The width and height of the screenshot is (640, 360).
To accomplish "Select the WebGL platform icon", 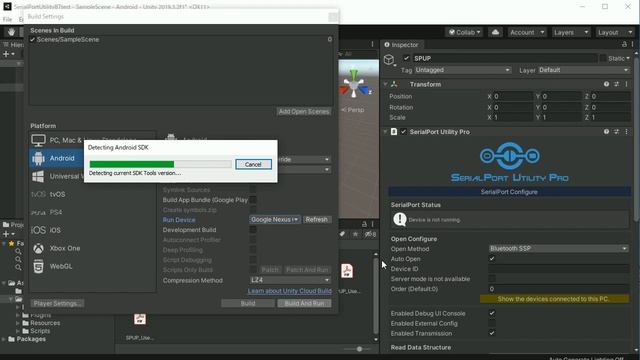I will point(38,266).
